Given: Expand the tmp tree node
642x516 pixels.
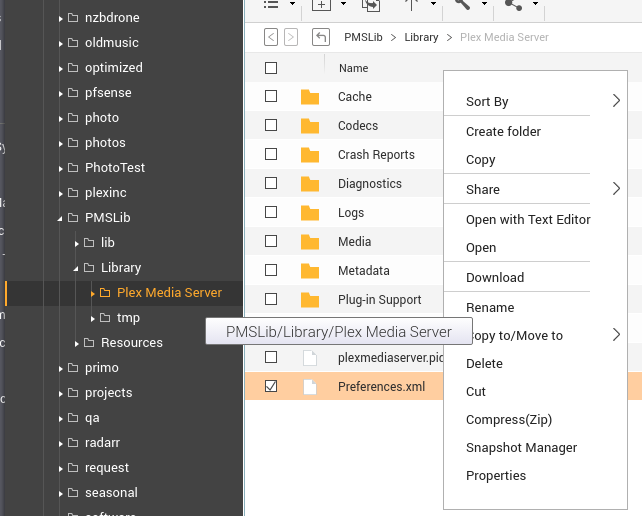Looking at the screenshot, I should tap(93, 319).
